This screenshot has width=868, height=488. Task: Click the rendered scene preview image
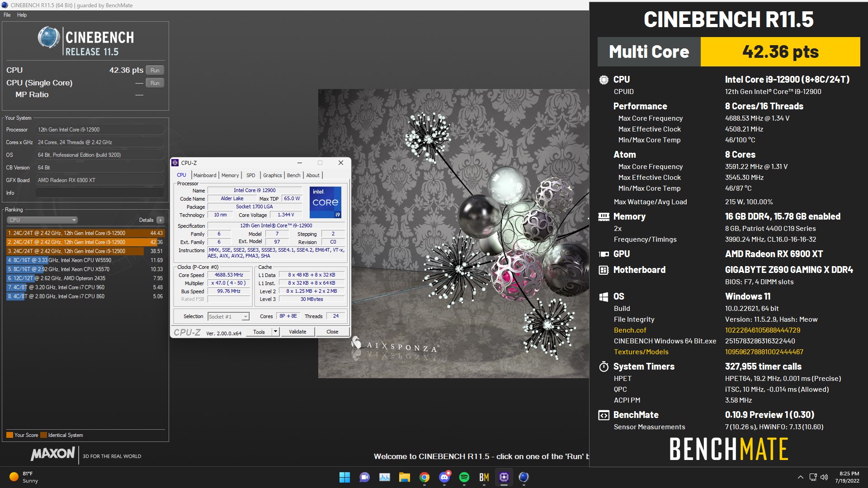453,234
